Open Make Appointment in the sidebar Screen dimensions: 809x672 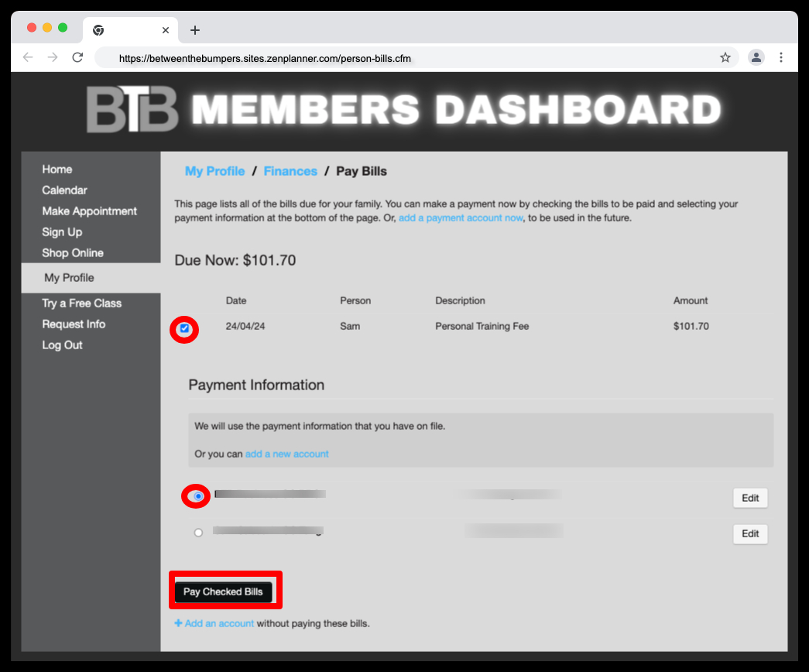point(89,211)
